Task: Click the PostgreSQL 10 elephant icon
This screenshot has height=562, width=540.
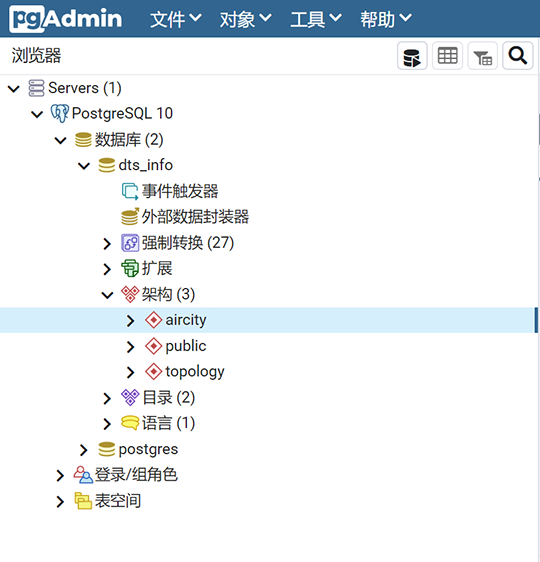Action: click(x=59, y=114)
